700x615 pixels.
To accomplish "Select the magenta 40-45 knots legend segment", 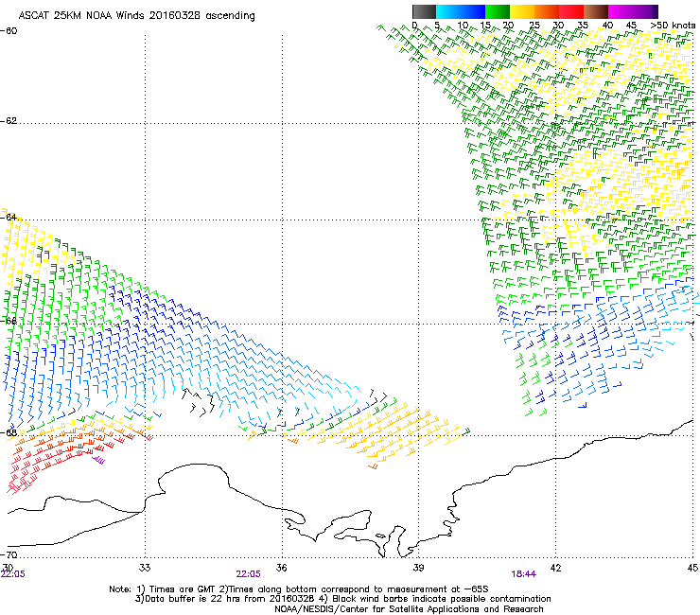I will click(x=621, y=11).
